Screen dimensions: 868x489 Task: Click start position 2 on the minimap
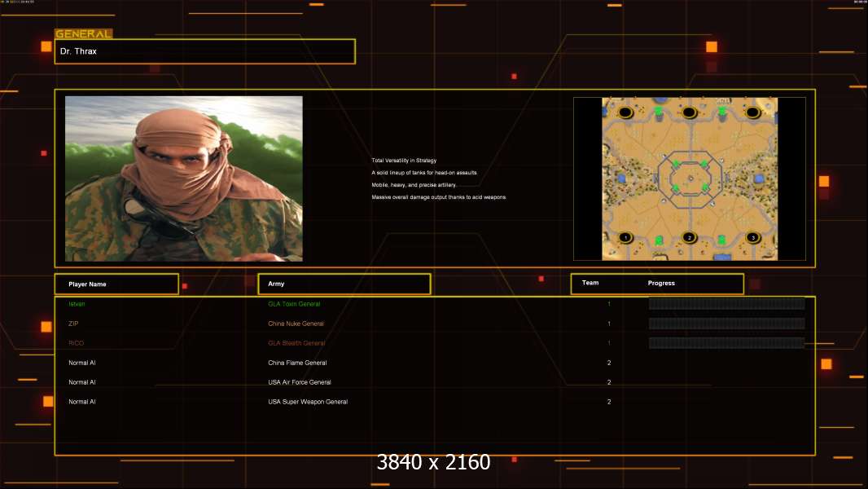[689, 238]
